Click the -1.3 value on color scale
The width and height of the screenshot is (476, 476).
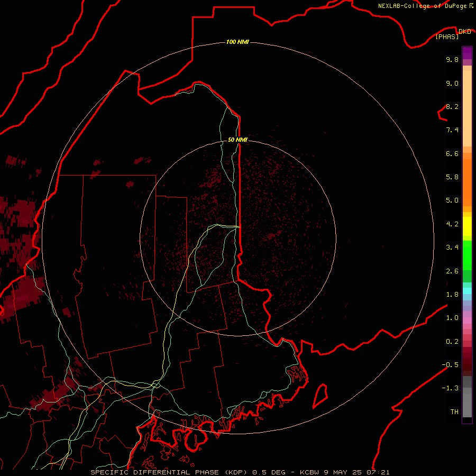pos(450,388)
